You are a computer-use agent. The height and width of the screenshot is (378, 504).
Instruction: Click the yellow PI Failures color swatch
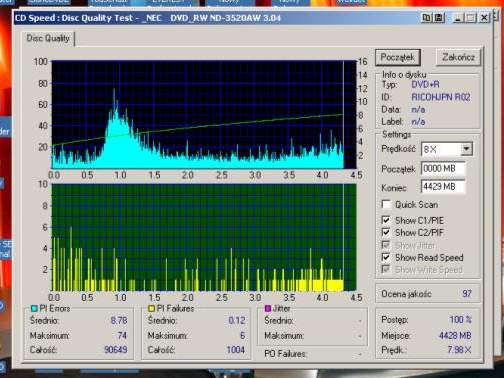[x=151, y=309]
